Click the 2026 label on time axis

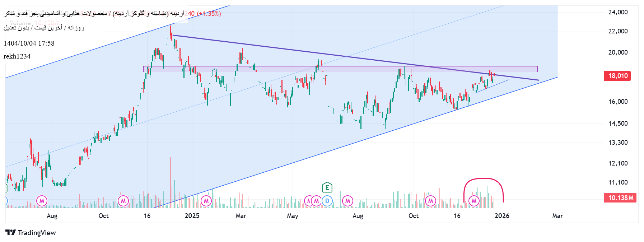coord(502,216)
